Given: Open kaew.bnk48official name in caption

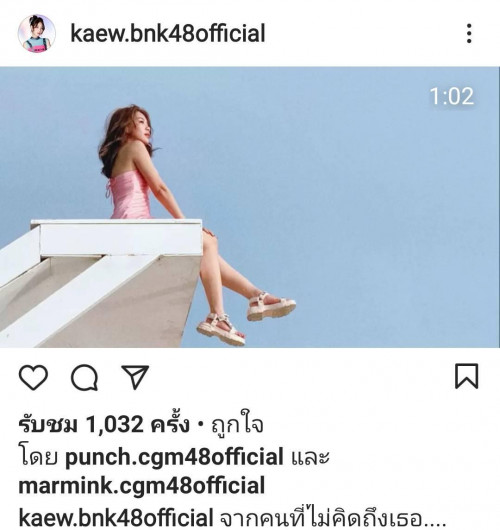Looking at the screenshot, I should pos(116,517).
